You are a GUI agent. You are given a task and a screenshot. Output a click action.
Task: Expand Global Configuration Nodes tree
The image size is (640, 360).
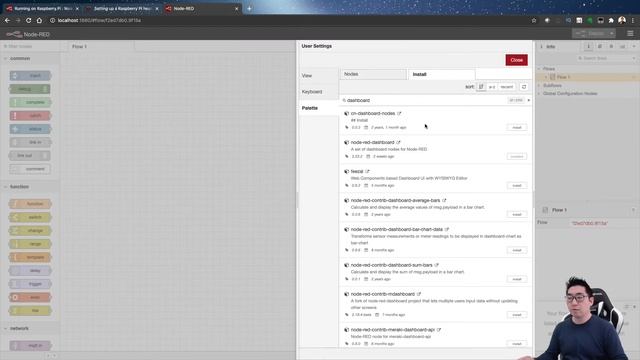tap(540, 94)
